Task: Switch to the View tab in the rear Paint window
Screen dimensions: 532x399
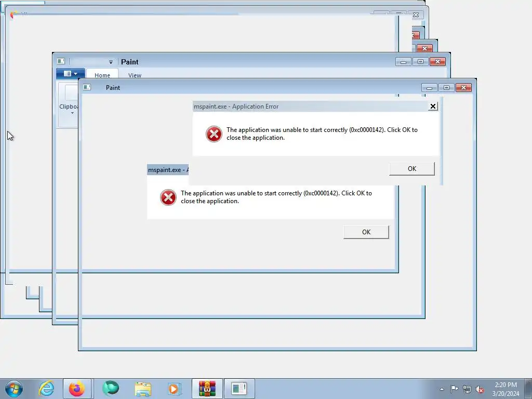Action: 135,75
